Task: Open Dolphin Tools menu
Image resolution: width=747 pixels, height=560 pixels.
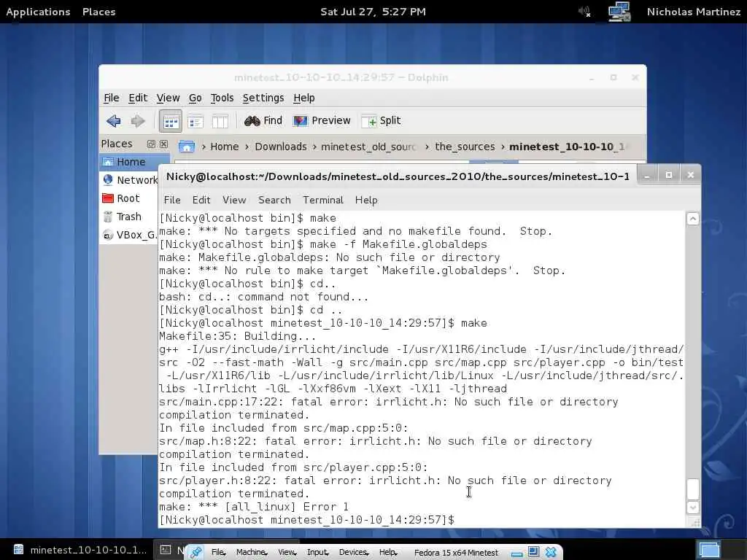Action: tap(222, 98)
